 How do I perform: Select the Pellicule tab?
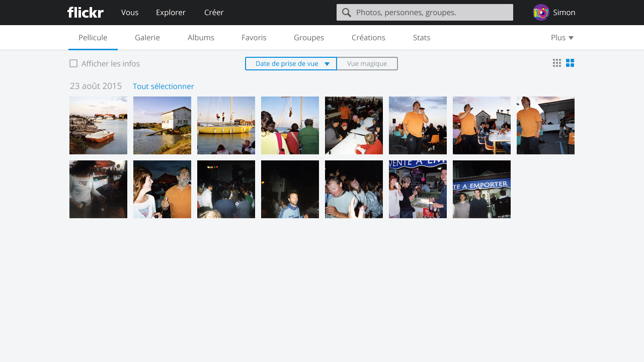pyautogui.click(x=93, y=38)
